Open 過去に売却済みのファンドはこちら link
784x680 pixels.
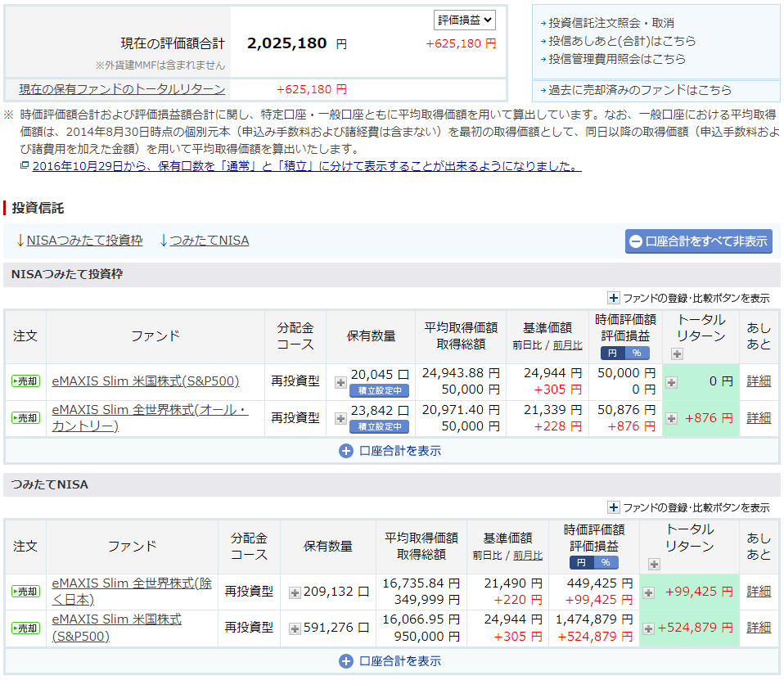[x=639, y=90]
